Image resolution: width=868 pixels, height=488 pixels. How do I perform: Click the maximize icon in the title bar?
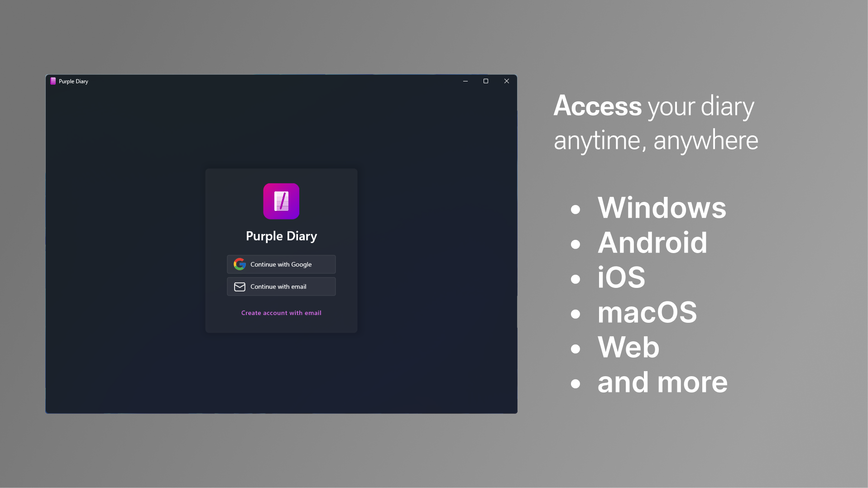click(x=485, y=81)
